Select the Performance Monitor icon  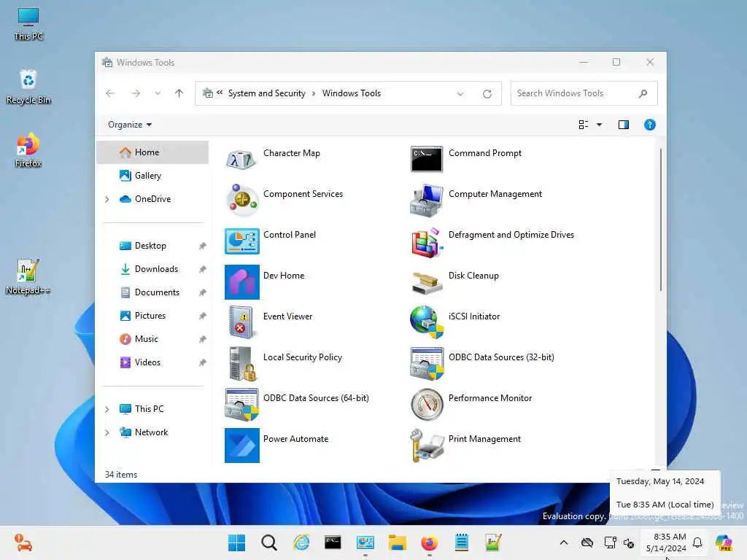tap(426, 404)
